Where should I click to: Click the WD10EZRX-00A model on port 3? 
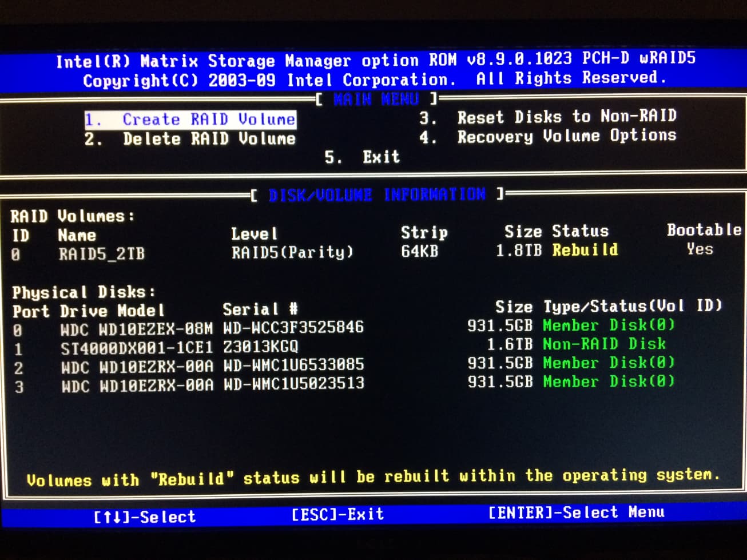click(x=137, y=386)
